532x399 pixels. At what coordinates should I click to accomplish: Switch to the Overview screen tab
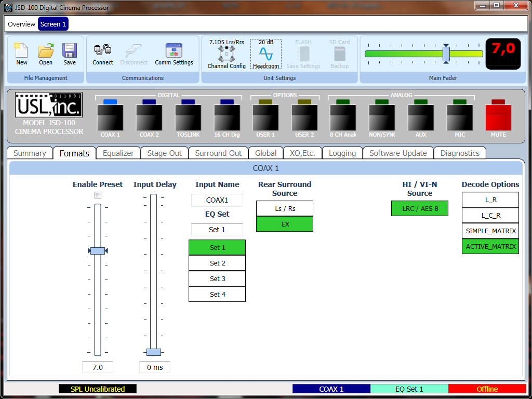22,24
